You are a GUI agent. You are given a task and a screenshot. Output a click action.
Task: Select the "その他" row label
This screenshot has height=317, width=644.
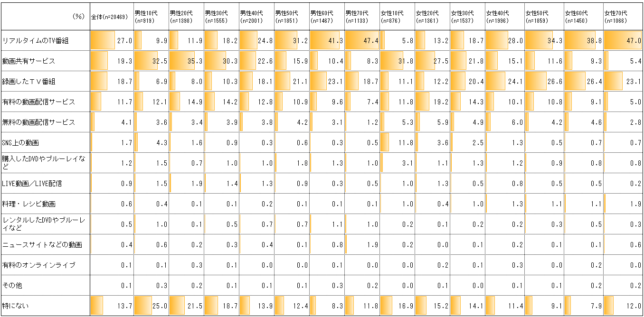pyautogui.click(x=12, y=286)
